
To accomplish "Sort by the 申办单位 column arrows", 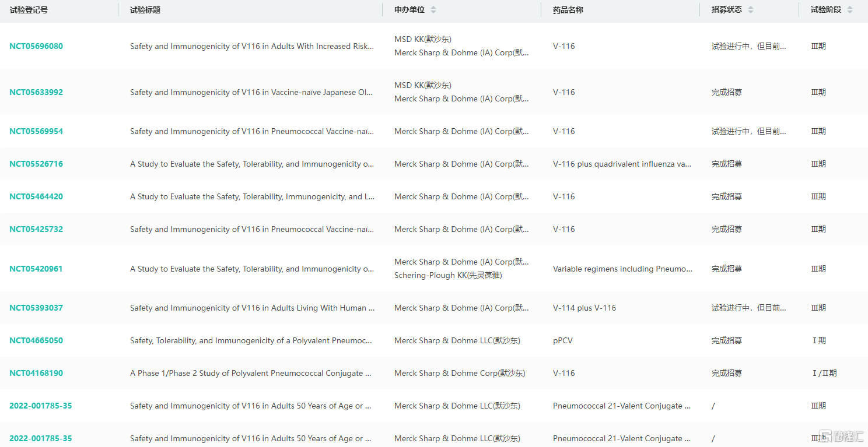I will pyautogui.click(x=433, y=10).
